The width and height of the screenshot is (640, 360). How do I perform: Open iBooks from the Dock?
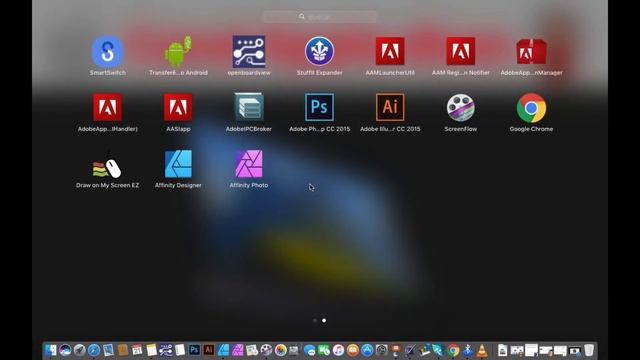coord(353,350)
